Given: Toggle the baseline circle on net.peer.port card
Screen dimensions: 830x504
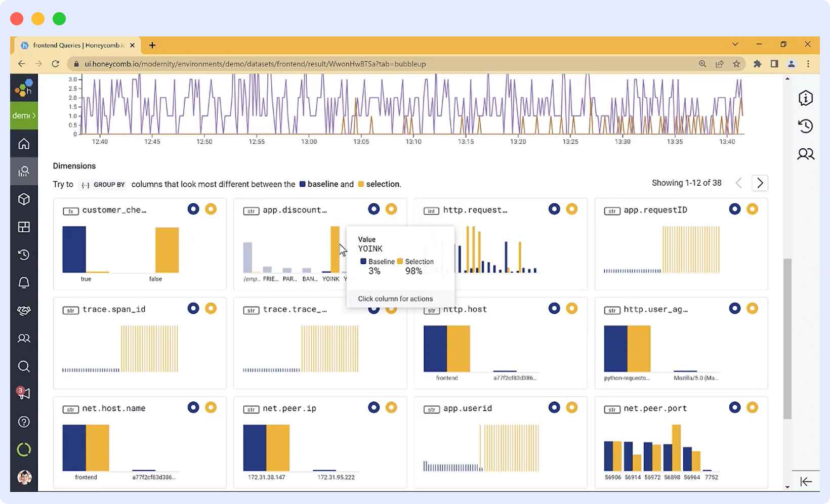Looking at the screenshot, I should coord(735,407).
